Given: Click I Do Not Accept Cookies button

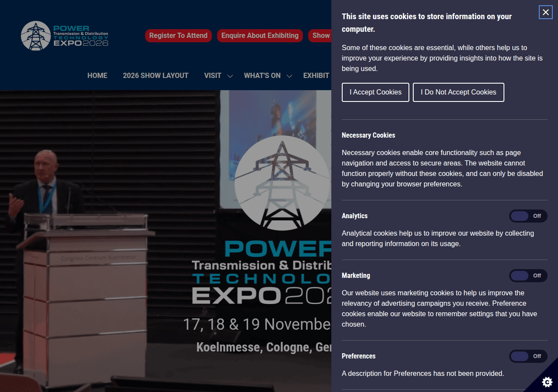Looking at the screenshot, I should tap(459, 92).
